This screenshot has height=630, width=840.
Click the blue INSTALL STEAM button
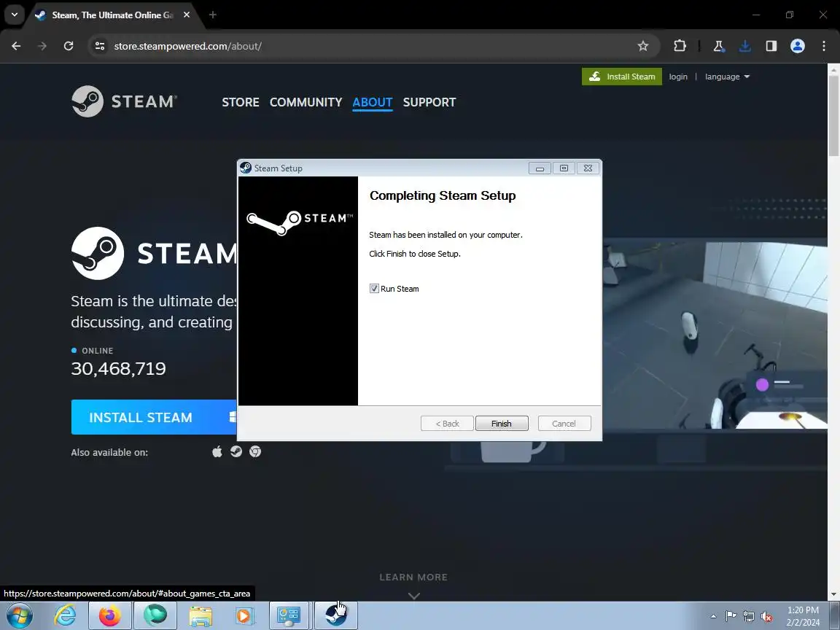[x=154, y=417]
